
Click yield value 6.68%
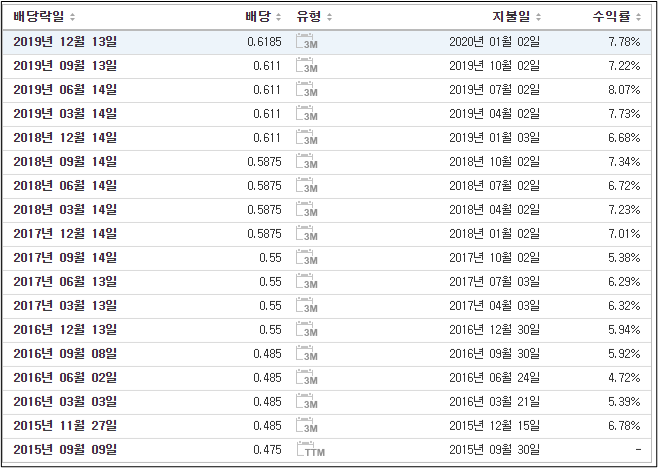(x=624, y=137)
